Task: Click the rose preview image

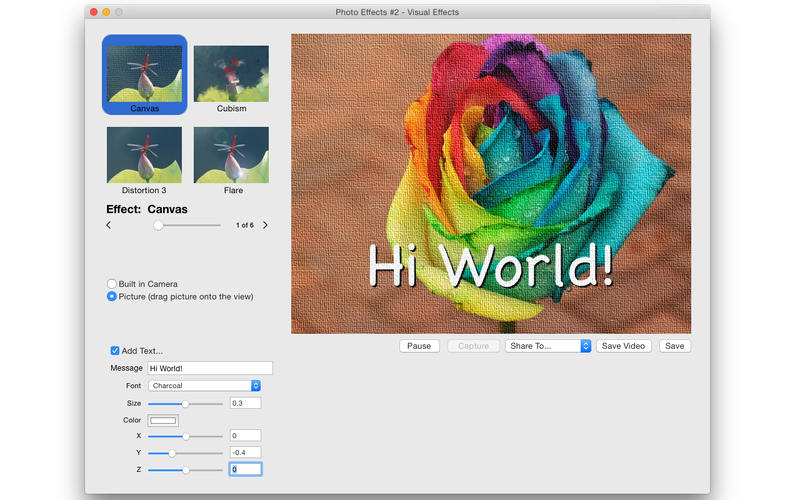Action: click(x=491, y=184)
